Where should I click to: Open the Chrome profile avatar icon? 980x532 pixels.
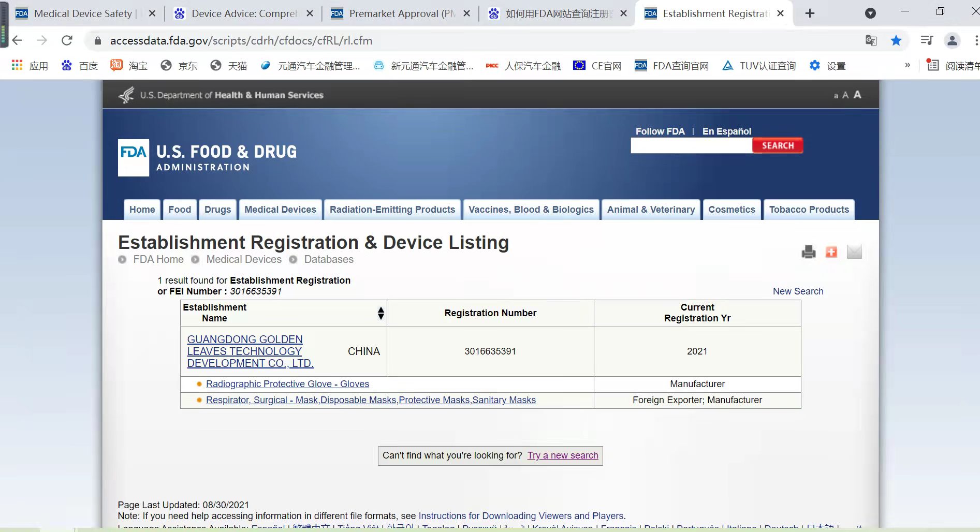[952, 40]
